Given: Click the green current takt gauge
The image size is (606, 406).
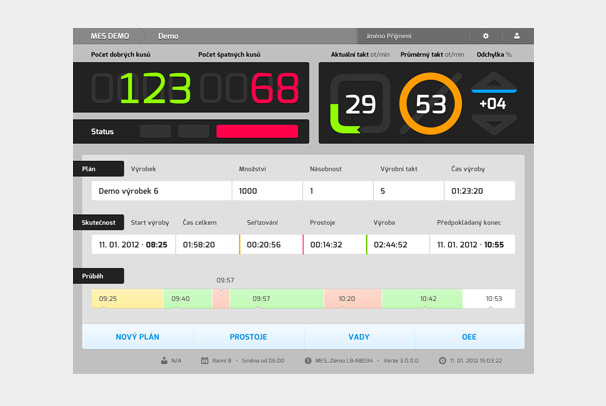Looking at the screenshot, I should 359,104.
